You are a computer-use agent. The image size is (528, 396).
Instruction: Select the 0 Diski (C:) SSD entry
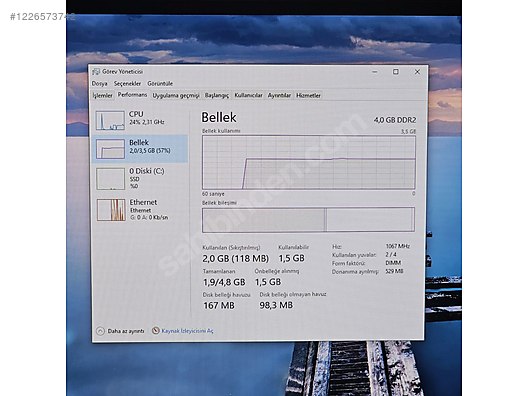point(140,179)
